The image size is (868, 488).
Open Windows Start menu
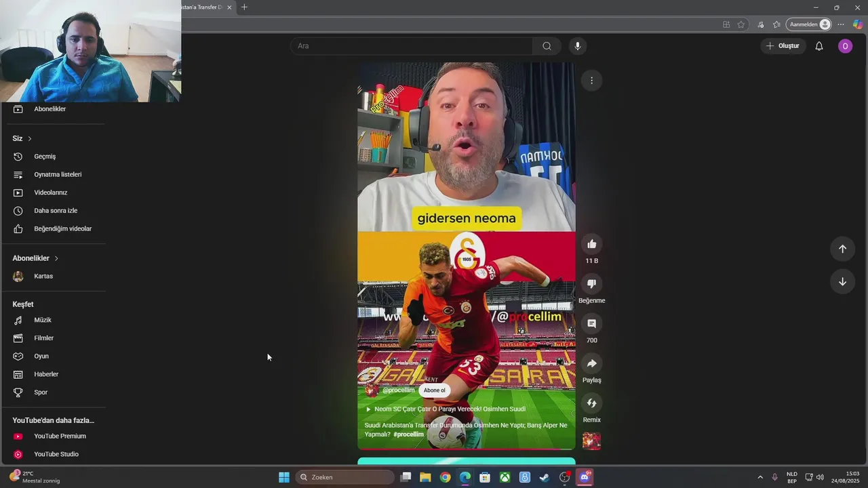tap(284, 477)
